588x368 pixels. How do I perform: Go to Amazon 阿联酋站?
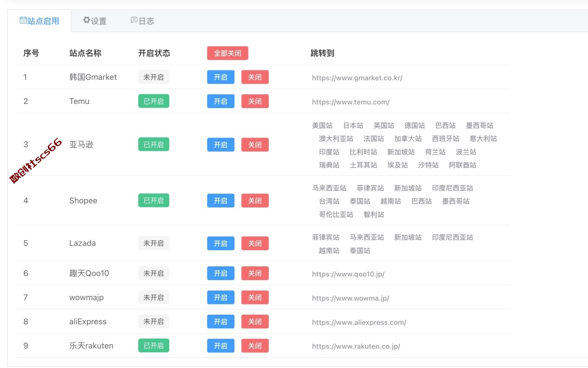tap(463, 165)
